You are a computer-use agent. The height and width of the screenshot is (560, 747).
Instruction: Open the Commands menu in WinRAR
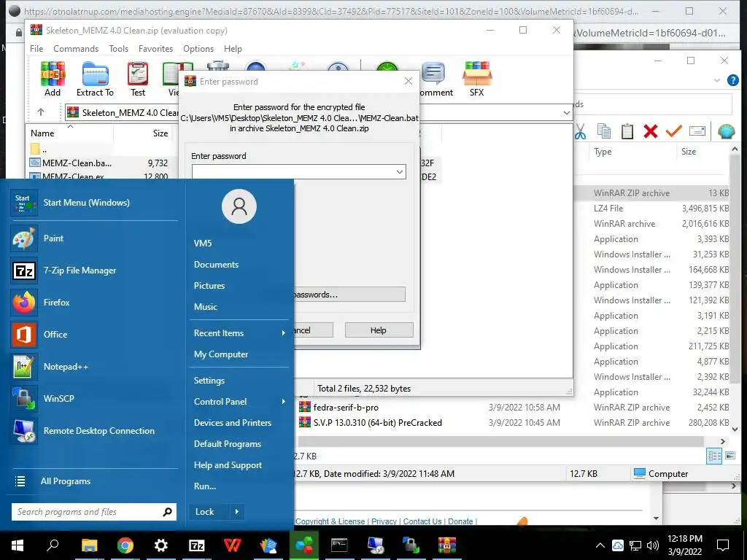pyautogui.click(x=76, y=49)
